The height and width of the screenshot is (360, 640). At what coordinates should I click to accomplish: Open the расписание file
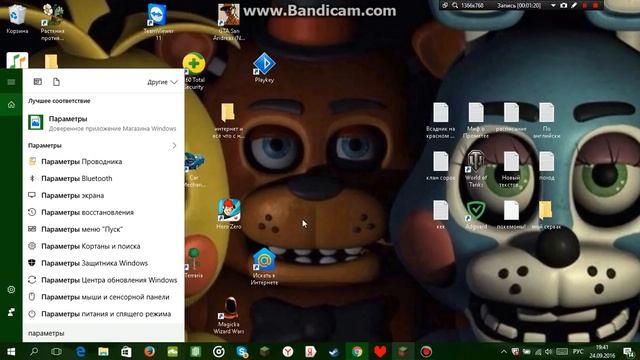tap(511, 118)
